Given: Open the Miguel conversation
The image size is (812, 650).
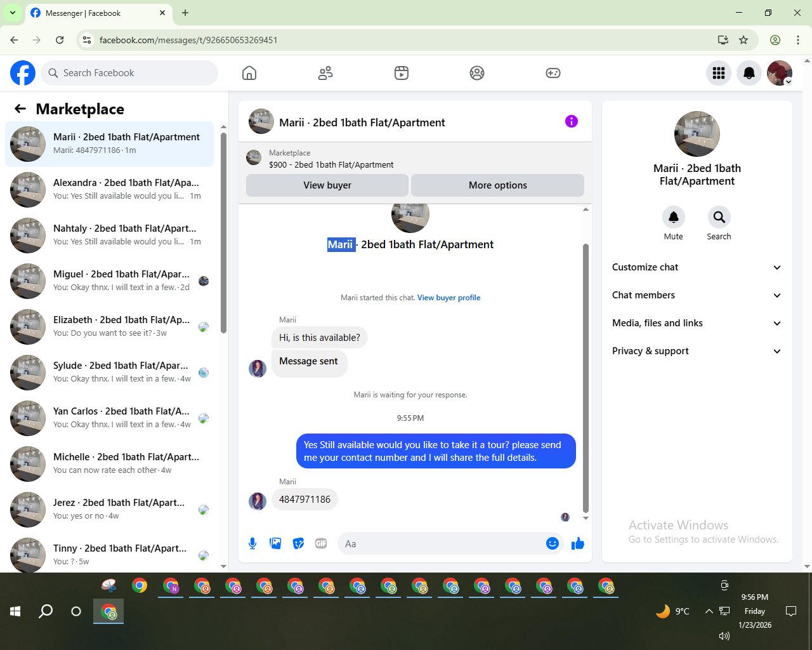Looking at the screenshot, I should (x=109, y=281).
